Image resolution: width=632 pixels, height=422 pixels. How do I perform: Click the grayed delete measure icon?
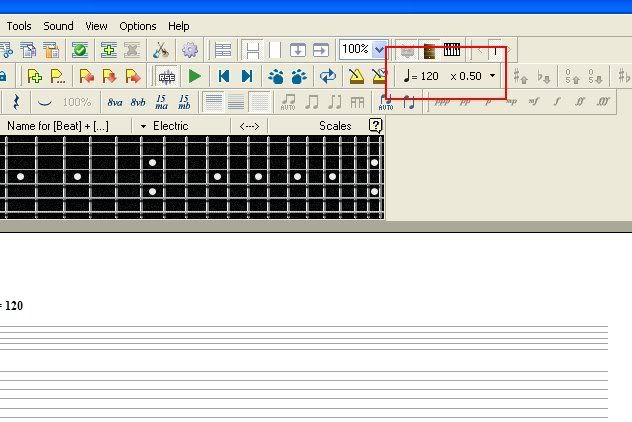[132, 50]
